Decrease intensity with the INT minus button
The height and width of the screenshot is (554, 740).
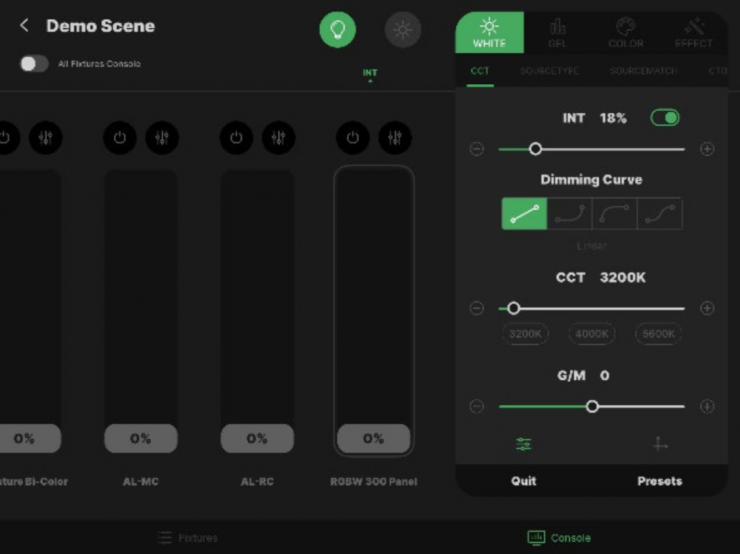pos(477,149)
